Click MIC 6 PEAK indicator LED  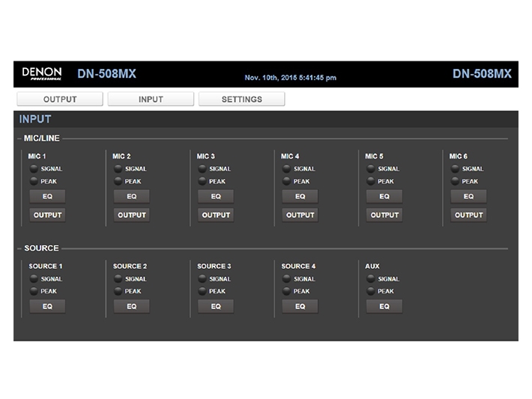[x=455, y=181]
